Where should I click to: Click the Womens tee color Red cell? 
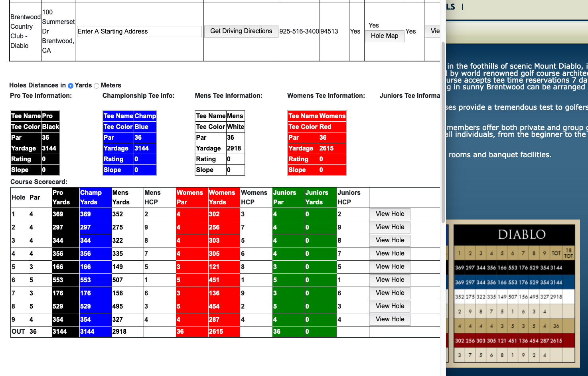tap(332, 127)
